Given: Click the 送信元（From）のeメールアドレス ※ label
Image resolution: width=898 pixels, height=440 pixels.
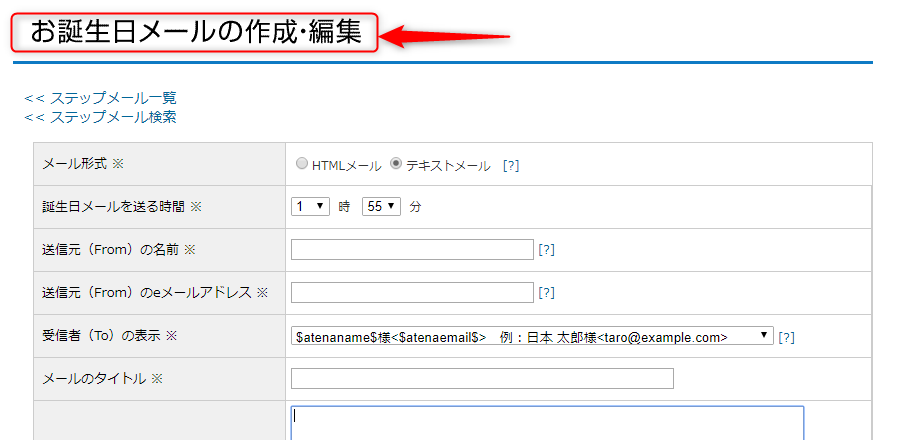Looking at the screenshot, I should tap(155, 293).
